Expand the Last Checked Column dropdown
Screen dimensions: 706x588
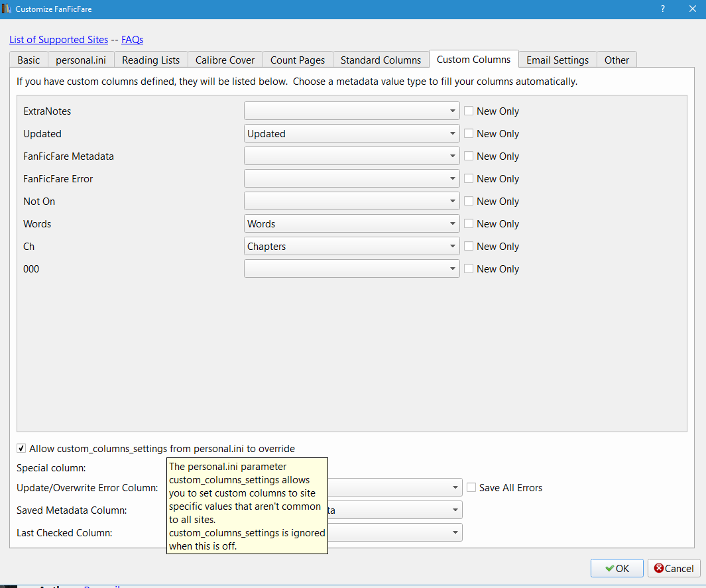click(x=395, y=532)
